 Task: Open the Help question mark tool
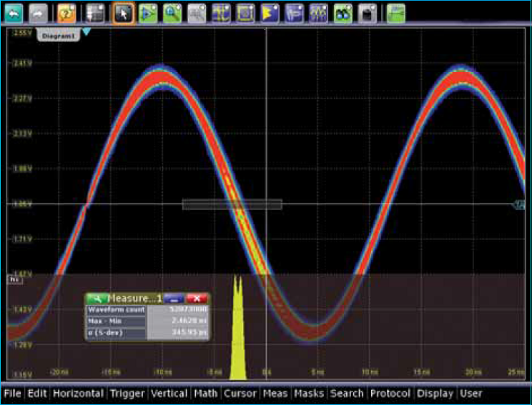coord(67,12)
